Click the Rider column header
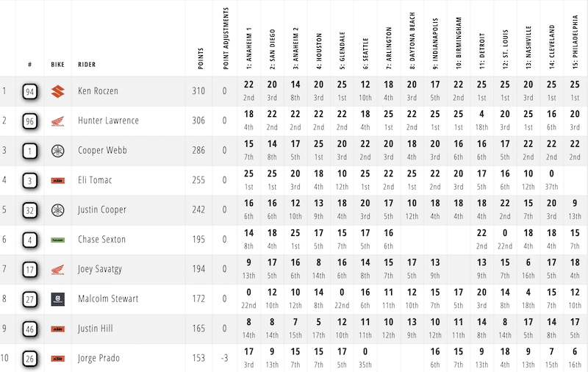Image resolution: width=588 pixels, height=372 pixels. pyautogui.click(x=86, y=64)
